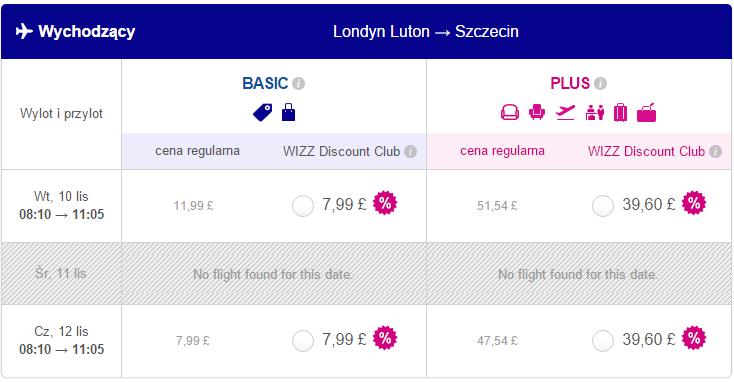
Task: Click the discount percent badge for BASIC 10 lis
Action: 385,203
